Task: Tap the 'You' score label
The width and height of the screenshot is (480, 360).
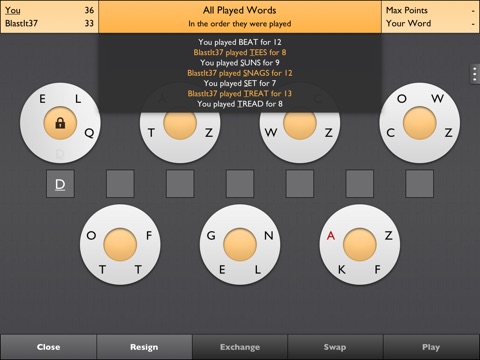Action: point(13,10)
